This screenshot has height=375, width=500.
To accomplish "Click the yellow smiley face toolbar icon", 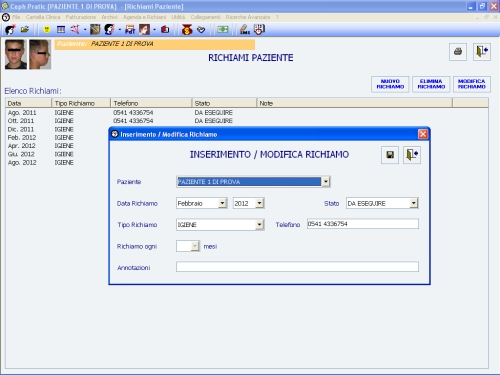I will point(47,30).
